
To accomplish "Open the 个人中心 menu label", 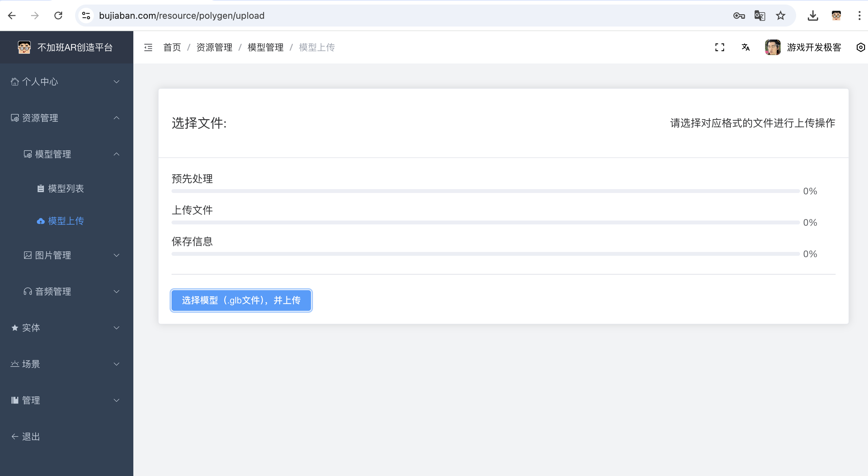I will [40, 82].
